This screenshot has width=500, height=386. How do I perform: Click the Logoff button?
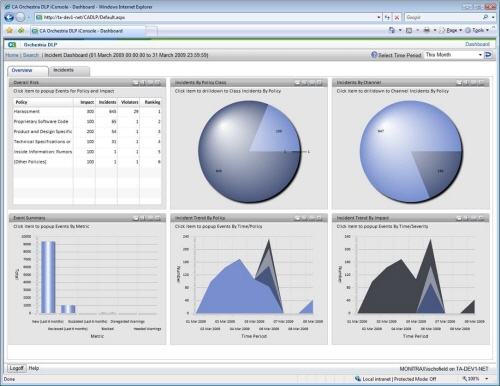click(x=16, y=368)
